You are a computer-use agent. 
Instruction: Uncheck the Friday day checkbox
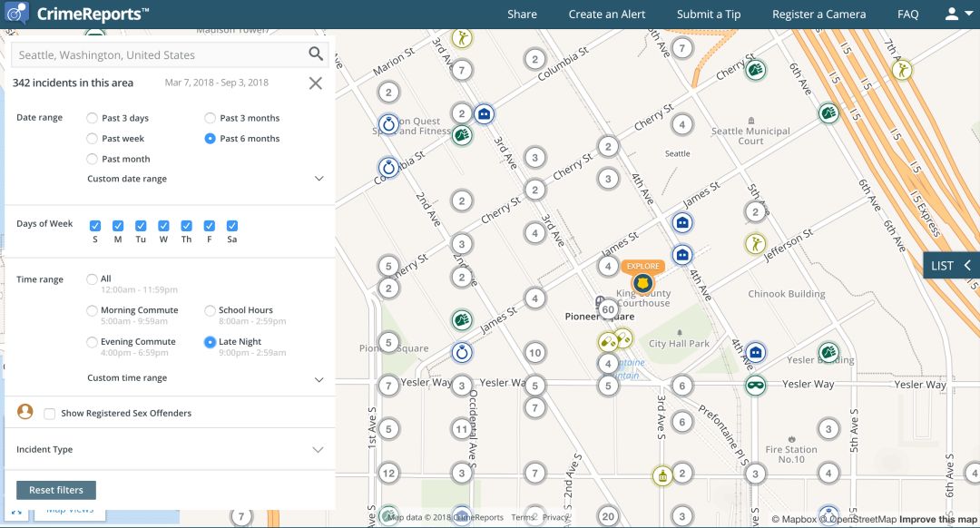click(x=210, y=226)
